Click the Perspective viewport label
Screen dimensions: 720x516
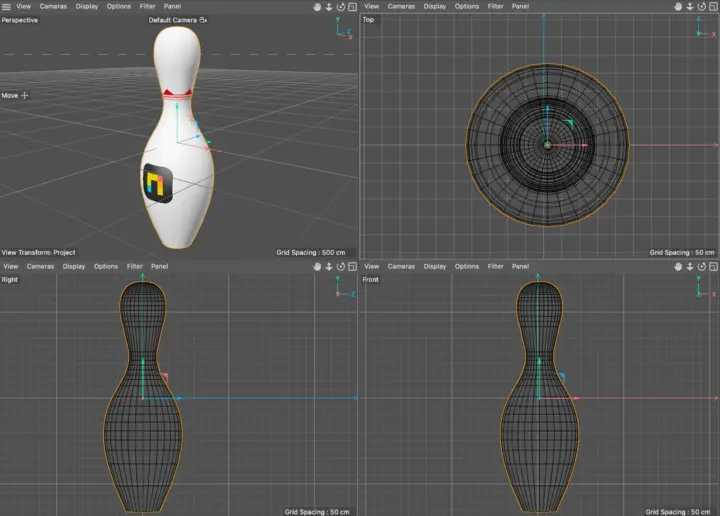[x=20, y=20]
